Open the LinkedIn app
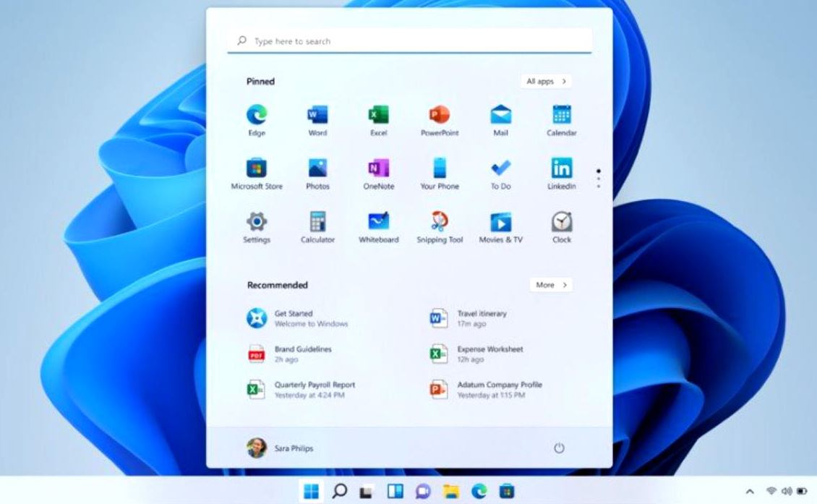 [x=562, y=174]
